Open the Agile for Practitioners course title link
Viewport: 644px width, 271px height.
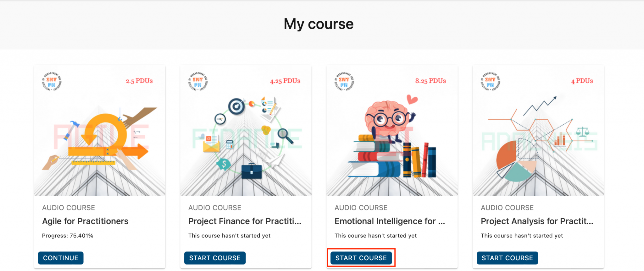(85, 221)
